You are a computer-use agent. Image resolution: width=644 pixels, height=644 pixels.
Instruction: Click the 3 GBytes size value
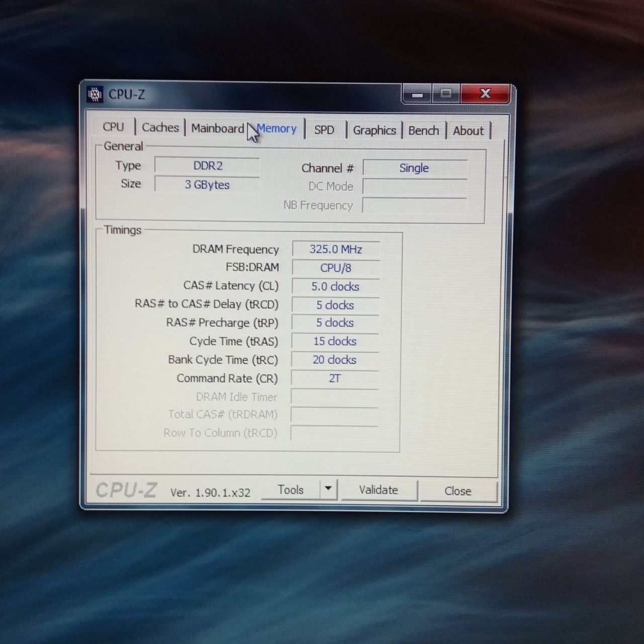click(207, 185)
